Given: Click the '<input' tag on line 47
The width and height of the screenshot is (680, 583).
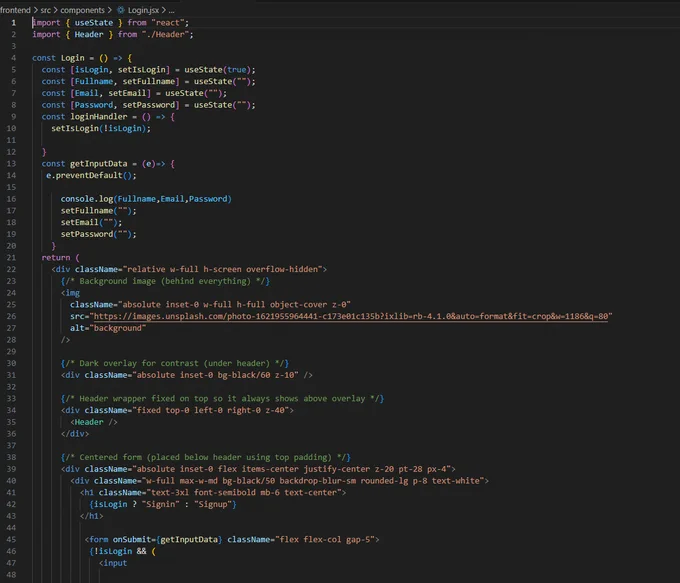Looking at the screenshot, I should click(x=113, y=563).
